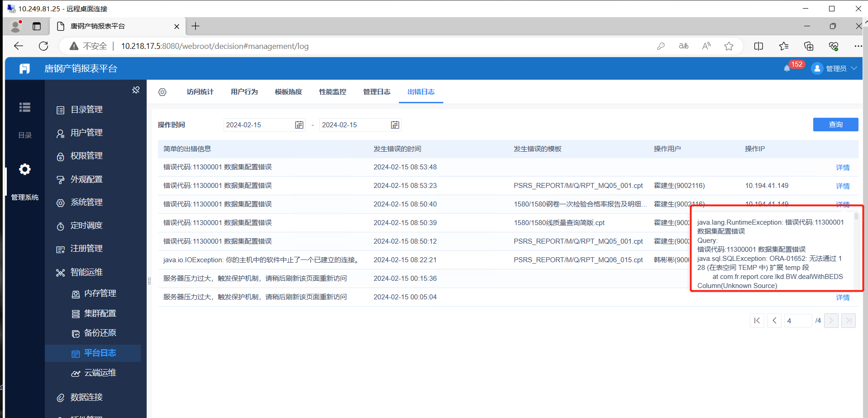This screenshot has height=418, width=868.
Task: Open 定时调度 in the side menu
Action: (x=86, y=226)
